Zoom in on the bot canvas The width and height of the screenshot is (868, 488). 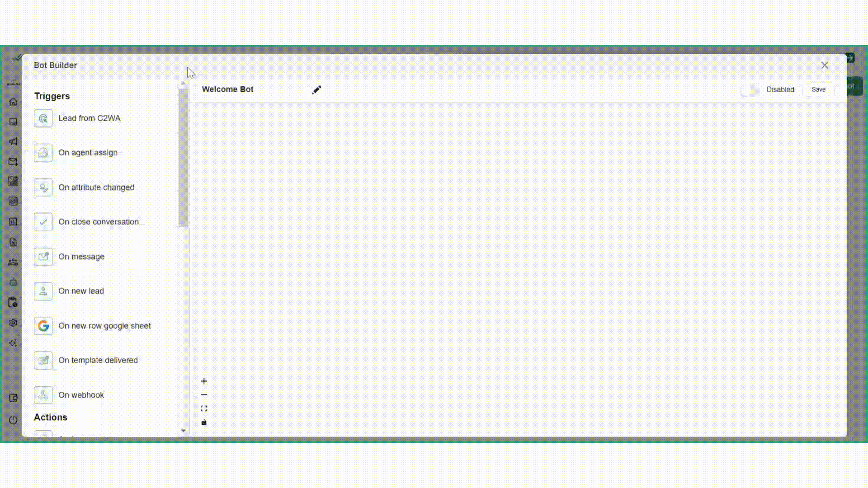(204, 381)
